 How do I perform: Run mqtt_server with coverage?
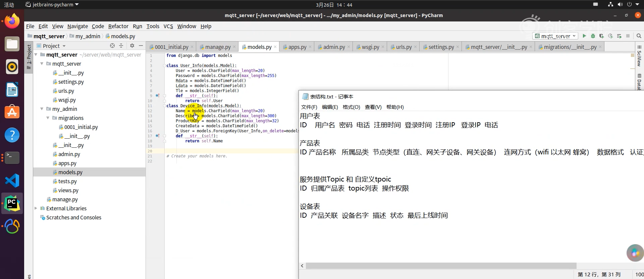[x=601, y=36]
